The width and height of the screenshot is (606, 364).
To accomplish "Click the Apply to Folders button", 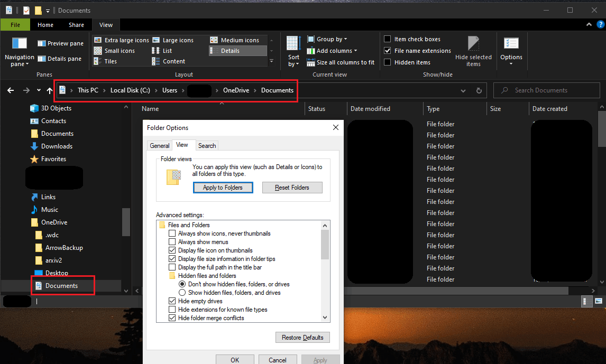I will click(223, 188).
